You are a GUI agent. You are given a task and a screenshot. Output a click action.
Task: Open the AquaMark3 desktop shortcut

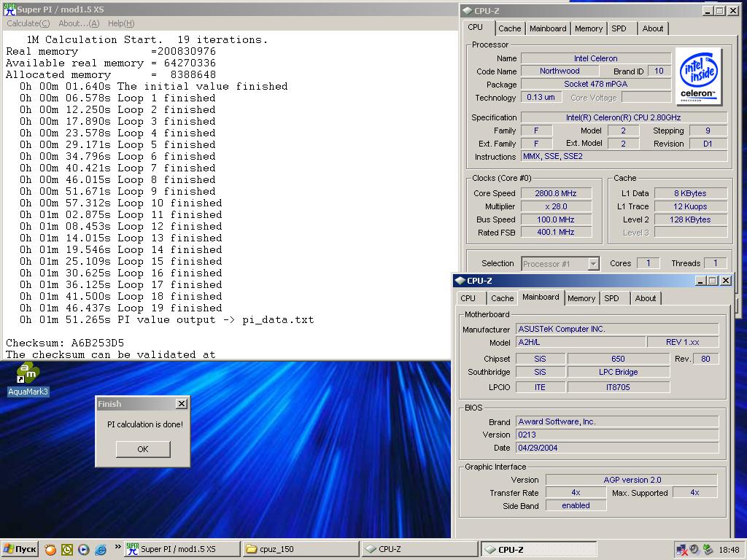point(28,379)
